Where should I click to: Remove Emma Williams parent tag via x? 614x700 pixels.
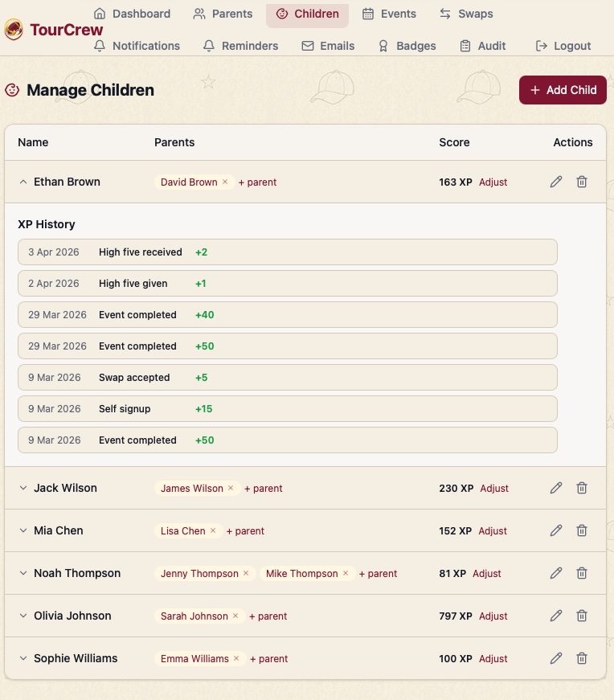(x=236, y=658)
